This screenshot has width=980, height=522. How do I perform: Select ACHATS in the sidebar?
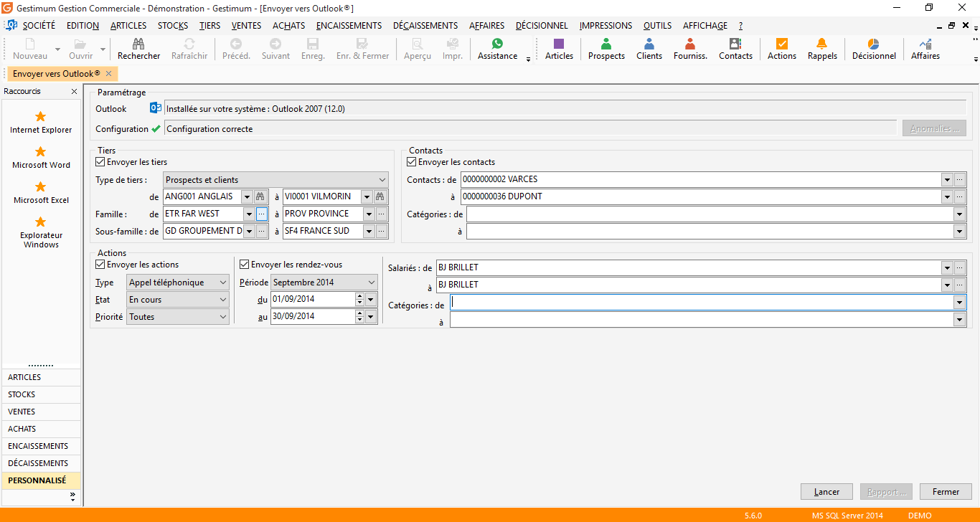[42, 429]
